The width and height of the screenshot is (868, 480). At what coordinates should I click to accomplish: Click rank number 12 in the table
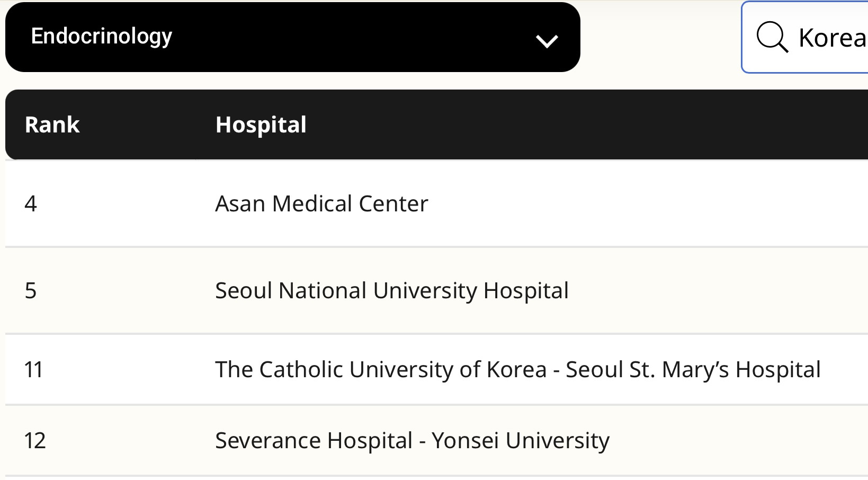pyautogui.click(x=35, y=441)
